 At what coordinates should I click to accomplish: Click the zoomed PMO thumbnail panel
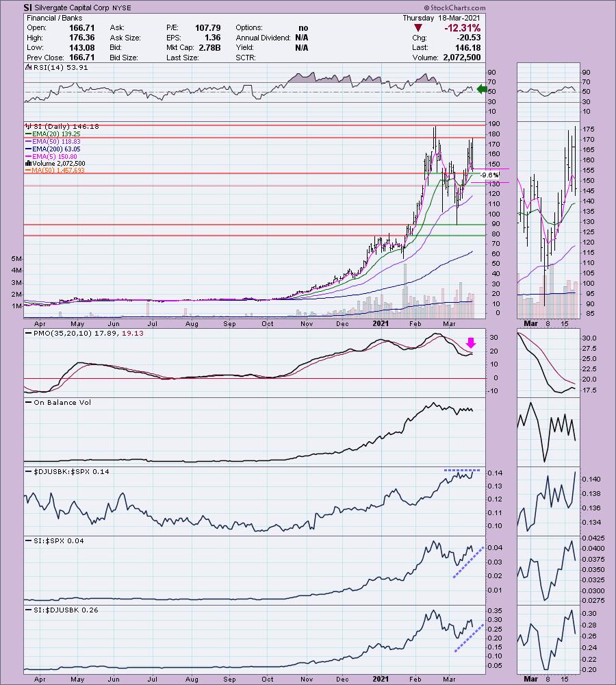[548, 362]
